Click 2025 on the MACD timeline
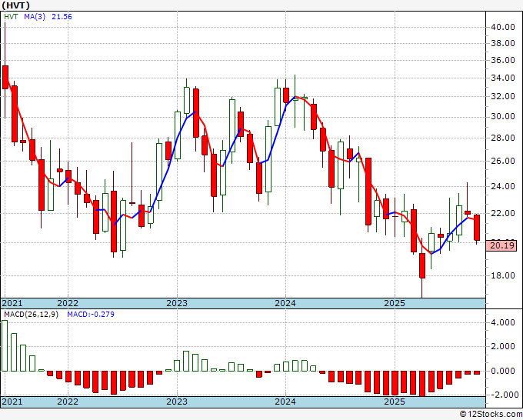Image resolution: width=523 pixels, height=420 pixels. [395, 402]
